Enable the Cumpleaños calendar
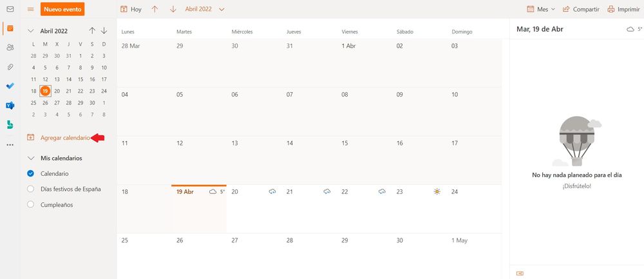 pos(30,204)
